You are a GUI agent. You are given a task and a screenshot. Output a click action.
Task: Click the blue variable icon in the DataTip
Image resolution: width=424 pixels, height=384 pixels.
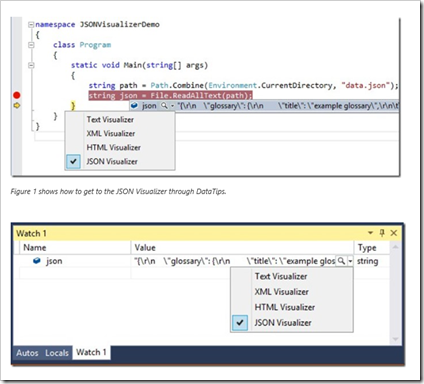134,106
